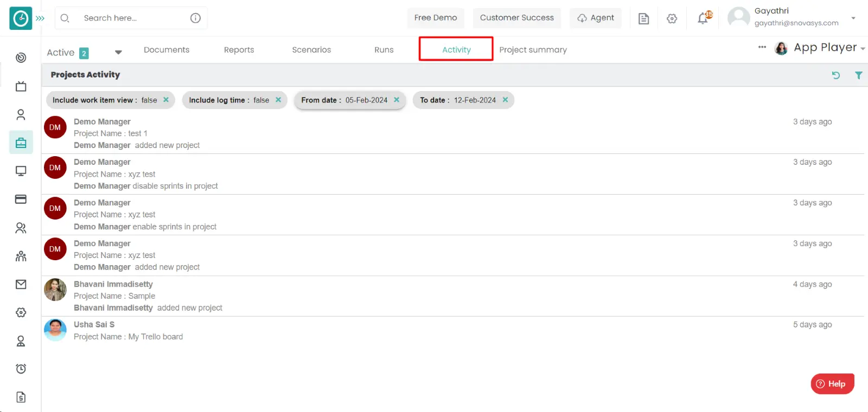Select 'Project Name : My Trello board'
The image size is (868, 412).
click(x=129, y=337)
